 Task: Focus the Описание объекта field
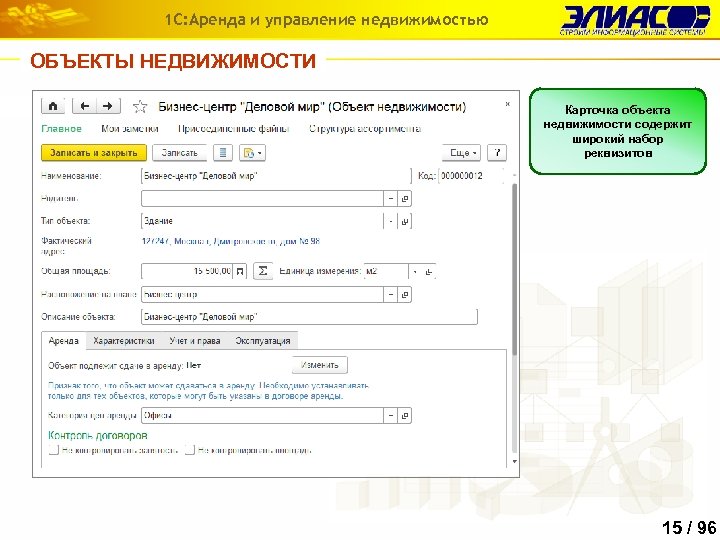pyautogui.click(x=309, y=317)
